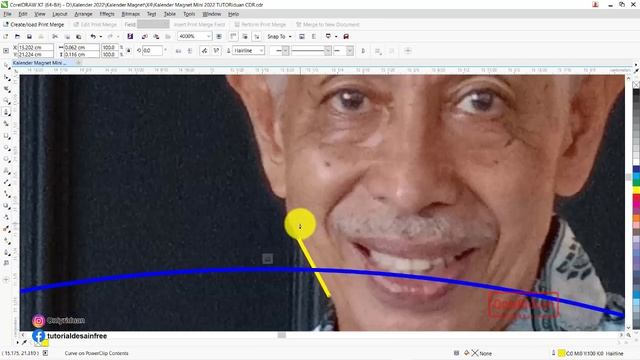Screen dimensions: 640x360
Task: Select the Crop tool in the toolbox
Action: [7, 89]
